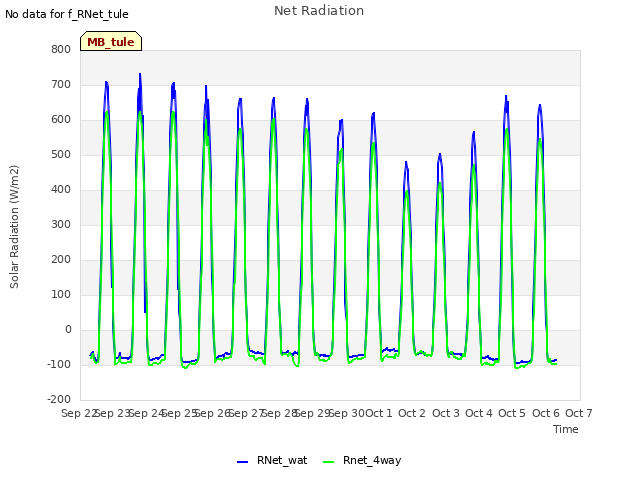Click the Sep 22 x-axis date label

point(79,413)
